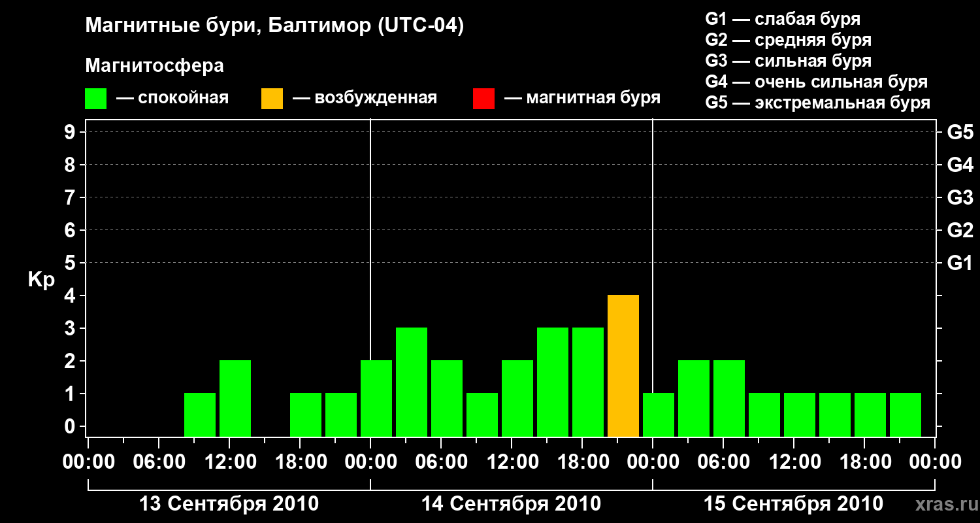Screen dimensions: 980x523
Task: Click the final 00:00 label ending 15 September
Action: pos(935,462)
